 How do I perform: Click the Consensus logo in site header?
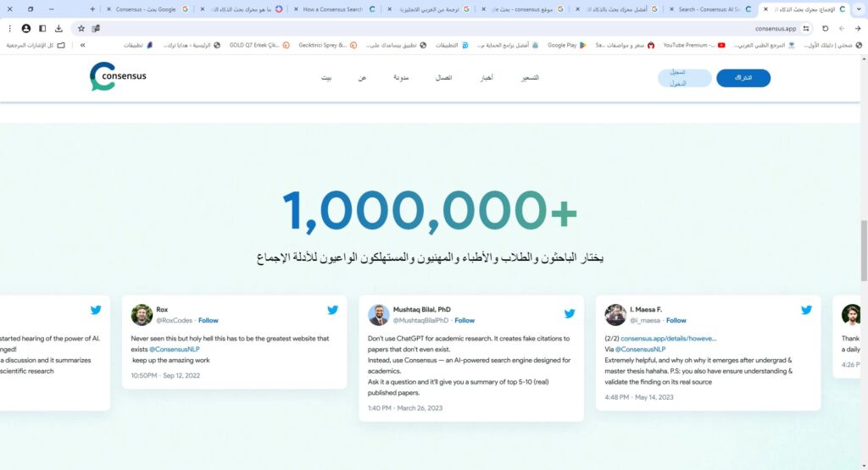[118, 76]
